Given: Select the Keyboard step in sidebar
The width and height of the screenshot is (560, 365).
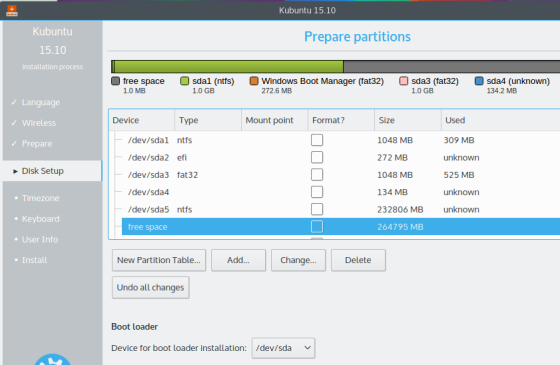Looking at the screenshot, I should [x=40, y=219].
